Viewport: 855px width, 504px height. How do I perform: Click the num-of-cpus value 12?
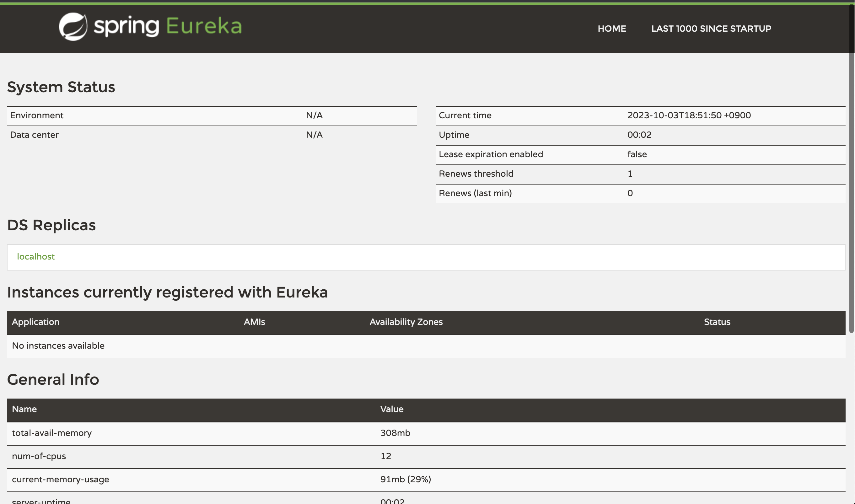[x=385, y=456]
